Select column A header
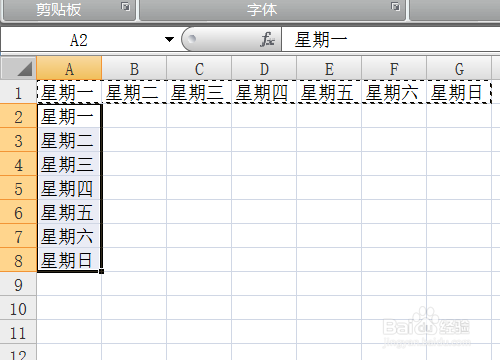500x360 pixels. coord(69,68)
